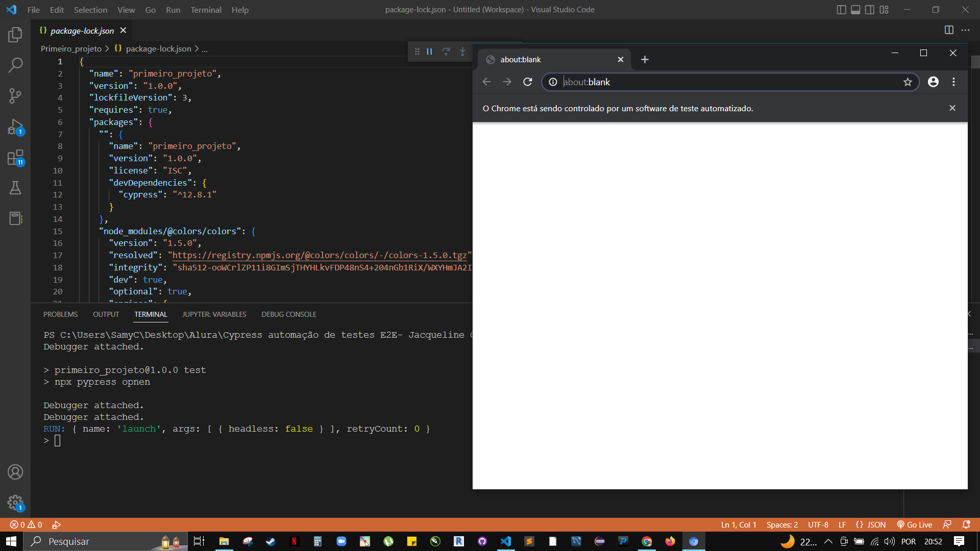Switch to DEBUG CONSOLE tab
Image resolution: width=980 pixels, height=551 pixels.
click(x=289, y=314)
